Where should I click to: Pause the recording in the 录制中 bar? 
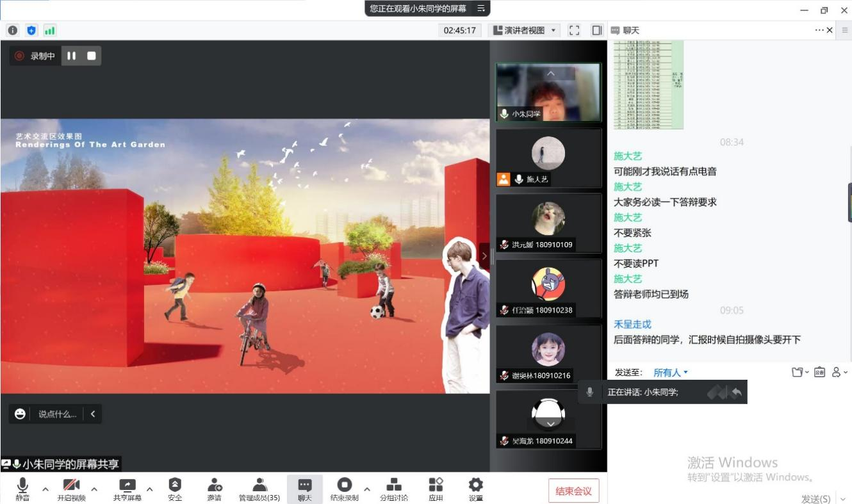point(71,56)
